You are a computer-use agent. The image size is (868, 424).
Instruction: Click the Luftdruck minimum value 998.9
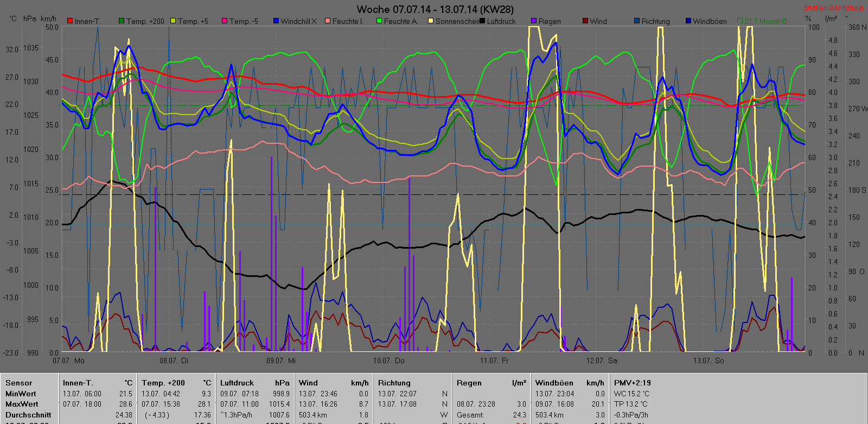tap(280, 394)
